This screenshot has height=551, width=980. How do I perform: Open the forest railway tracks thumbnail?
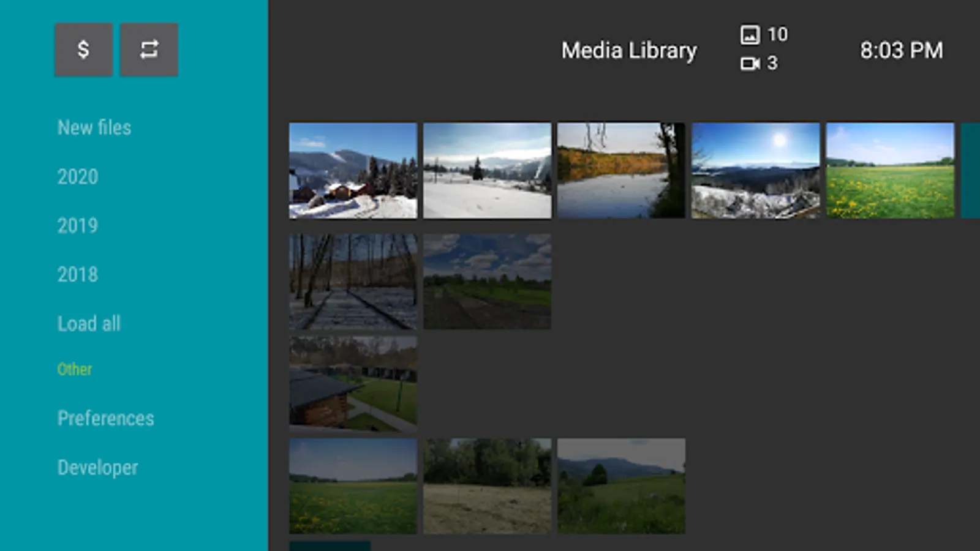[x=353, y=282]
